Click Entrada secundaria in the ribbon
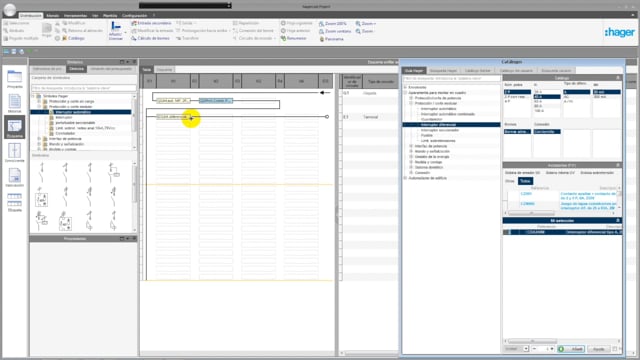Viewport: 640px width, 360px height. [x=151, y=23]
